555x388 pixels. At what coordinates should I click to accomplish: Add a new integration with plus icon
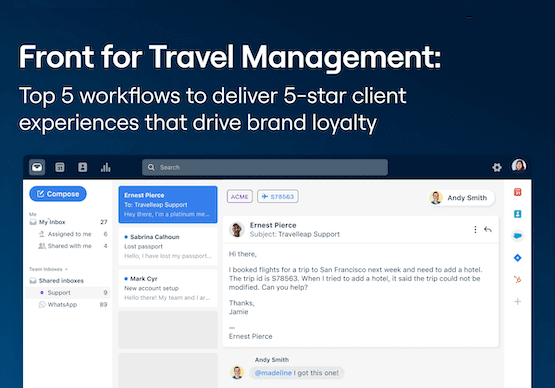tap(517, 302)
